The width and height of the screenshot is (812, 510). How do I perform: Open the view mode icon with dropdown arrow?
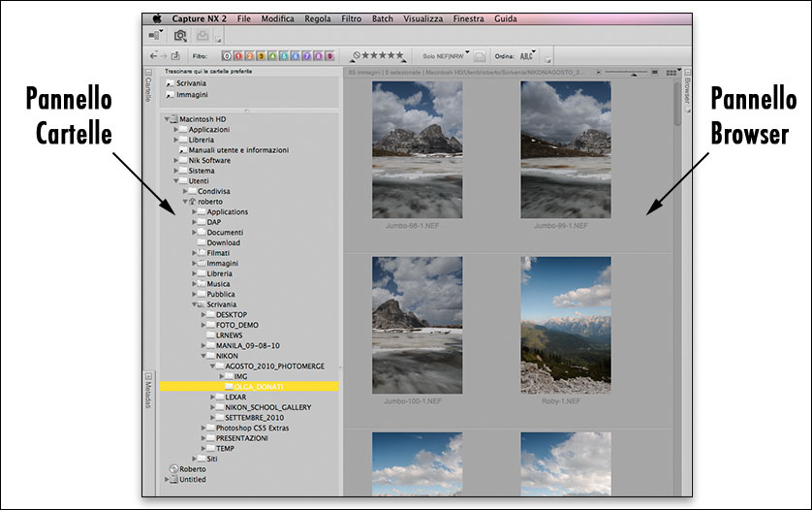click(155, 35)
